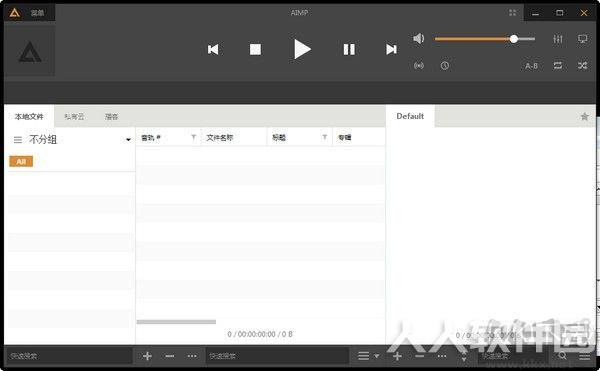
Task: Click the playlist search magnifier icon
Action: point(562,356)
